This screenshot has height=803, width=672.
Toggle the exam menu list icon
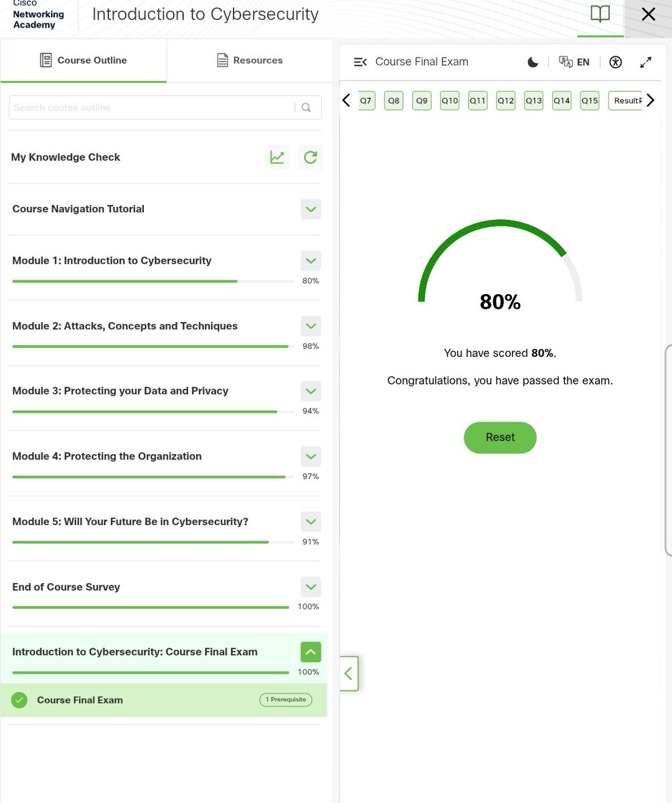pyautogui.click(x=360, y=62)
